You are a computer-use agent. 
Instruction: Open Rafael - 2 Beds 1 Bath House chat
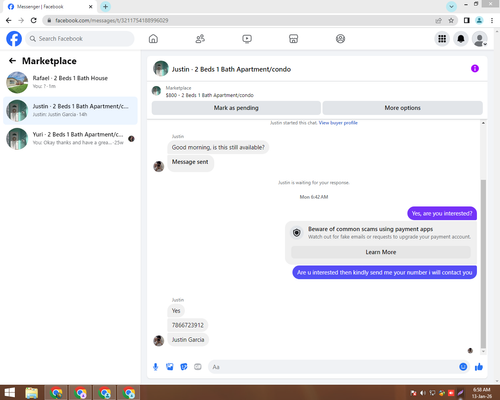coord(70,82)
